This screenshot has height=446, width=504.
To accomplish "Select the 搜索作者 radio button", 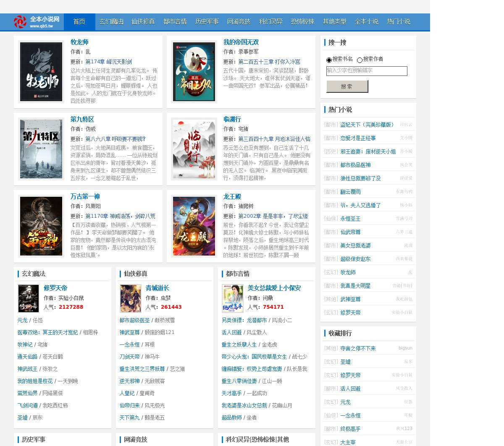I will [360, 60].
